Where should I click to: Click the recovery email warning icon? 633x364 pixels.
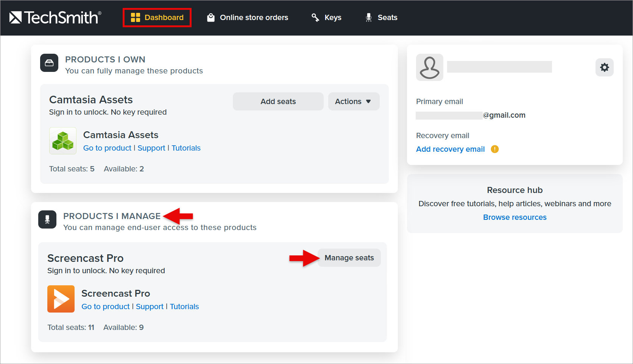[495, 149]
